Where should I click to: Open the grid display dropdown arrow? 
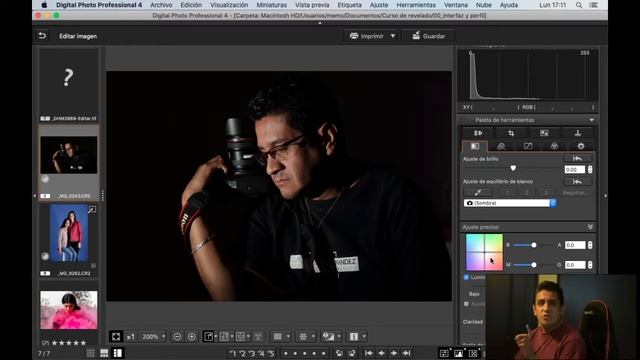pyautogui.click(x=288, y=336)
